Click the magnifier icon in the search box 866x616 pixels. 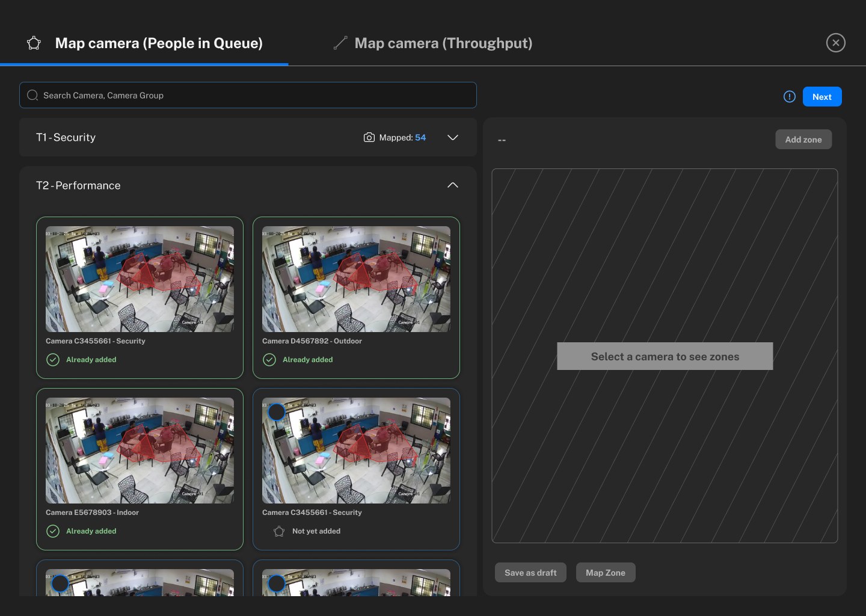[32, 95]
